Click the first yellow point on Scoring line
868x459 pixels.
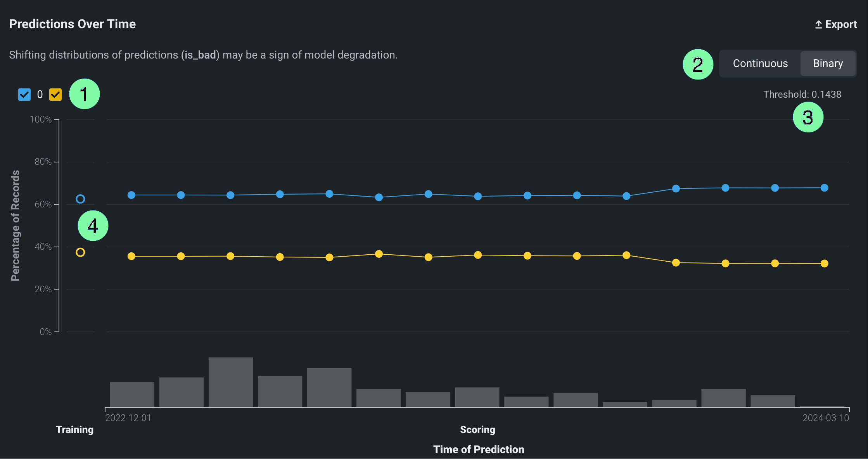[131, 256]
